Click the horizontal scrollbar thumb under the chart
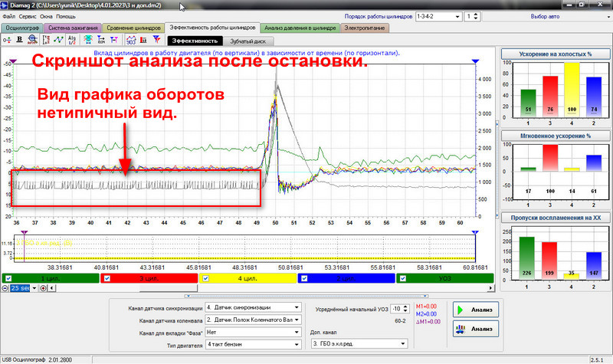Screen dimensions: 613x364 [168, 288]
